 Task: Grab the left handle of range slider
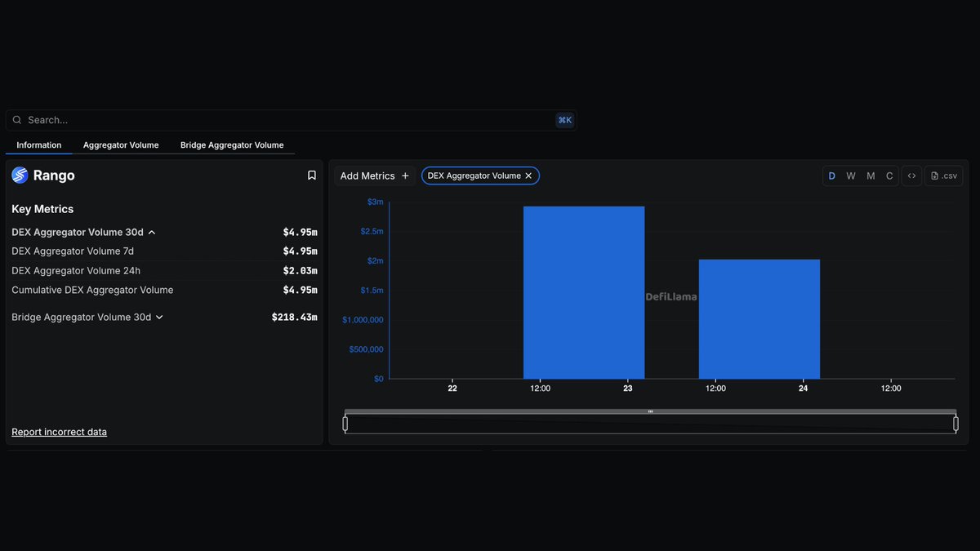click(345, 424)
